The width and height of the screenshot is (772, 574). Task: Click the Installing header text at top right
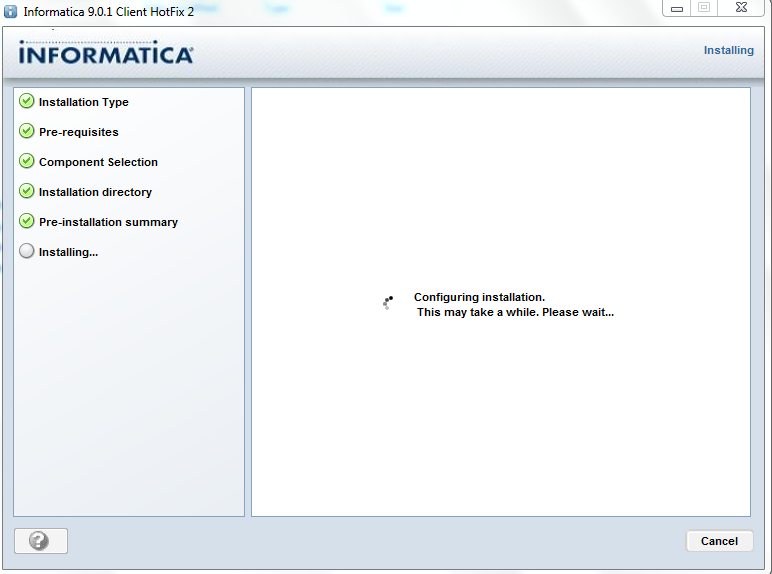[728, 50]
